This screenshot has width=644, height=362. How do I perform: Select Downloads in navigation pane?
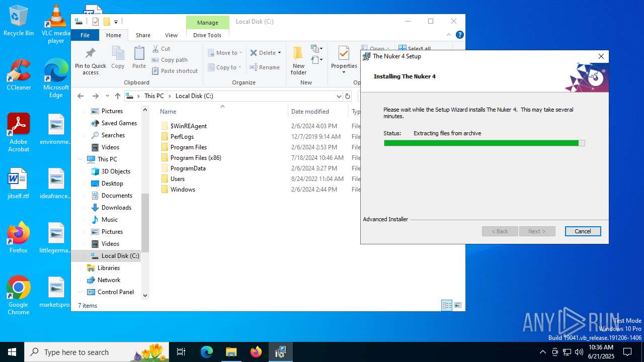tap(116, 208)
